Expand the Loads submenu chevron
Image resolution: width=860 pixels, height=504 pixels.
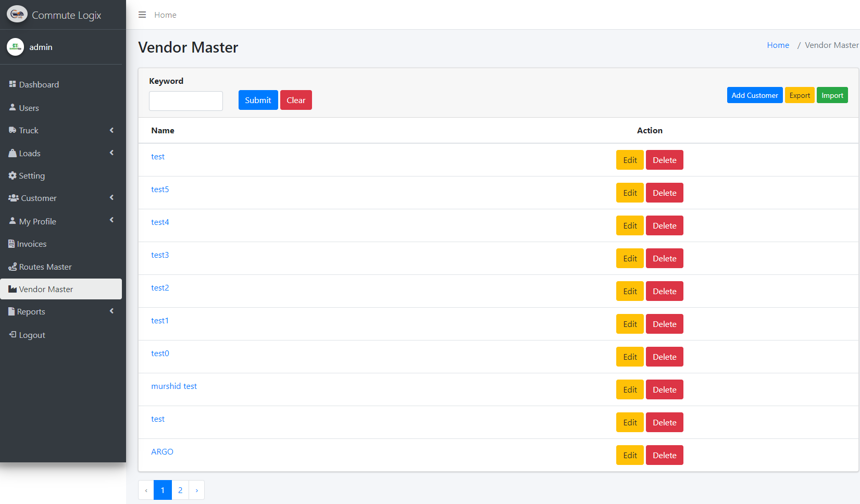111,153
